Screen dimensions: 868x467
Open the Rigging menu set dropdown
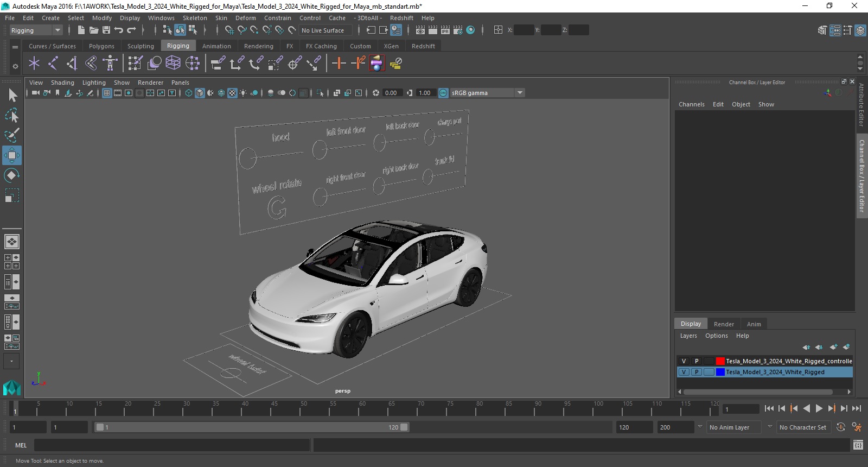click(36, 30)
